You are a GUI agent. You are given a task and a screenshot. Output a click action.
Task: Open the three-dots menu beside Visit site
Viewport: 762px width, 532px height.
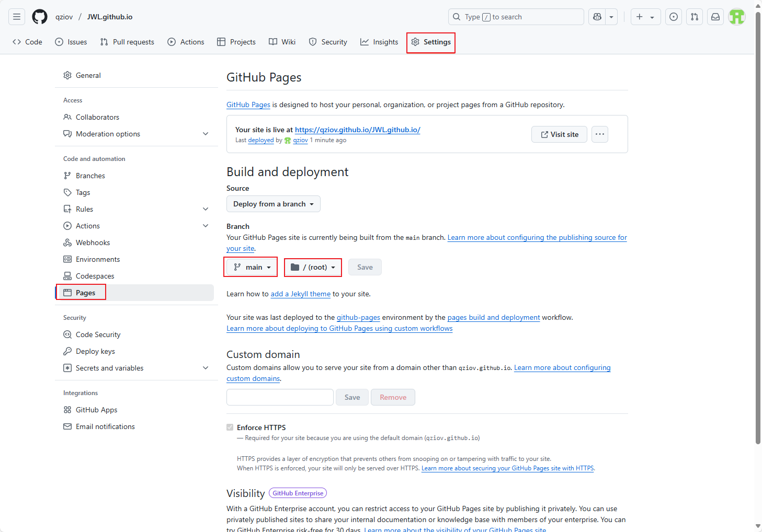click(x=600, y=134)
